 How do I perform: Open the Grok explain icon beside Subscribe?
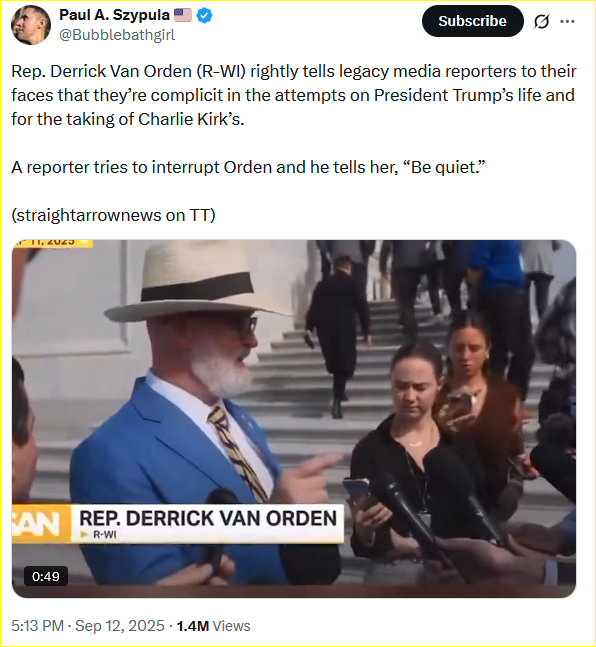click(x=541, y=21)
